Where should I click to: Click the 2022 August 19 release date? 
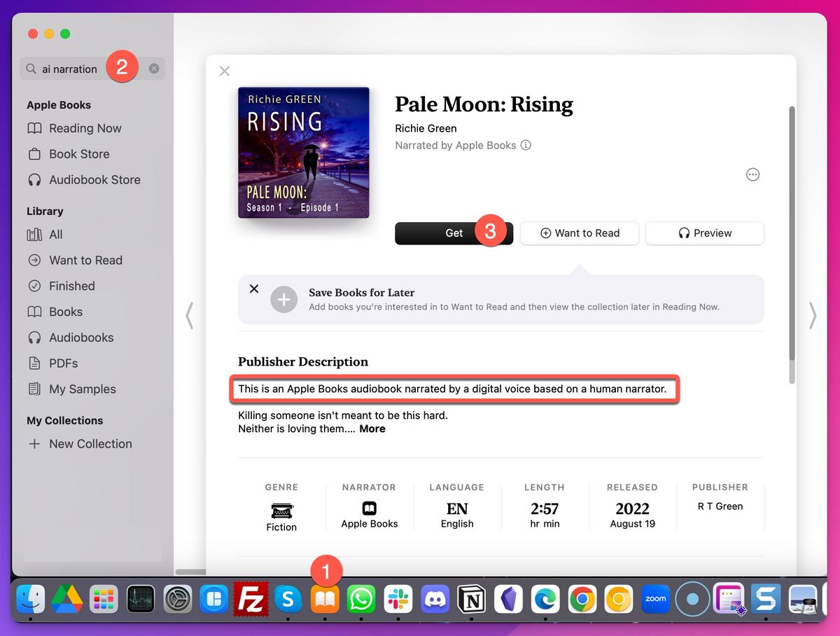(x=632, y=515)
